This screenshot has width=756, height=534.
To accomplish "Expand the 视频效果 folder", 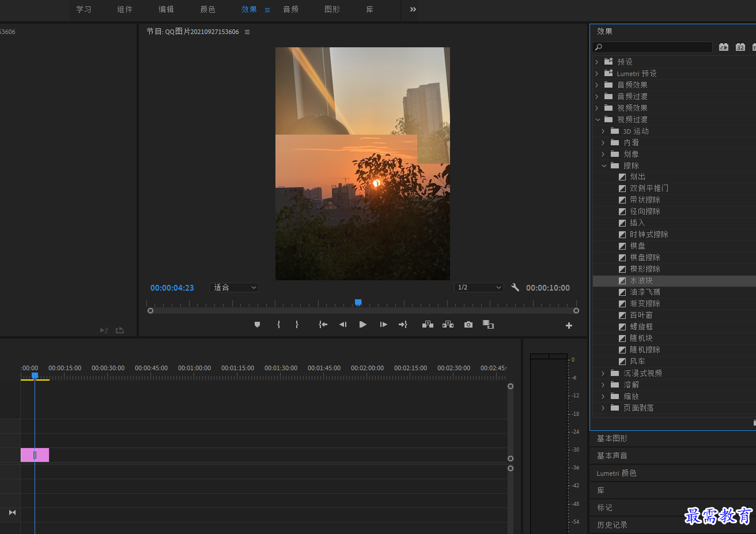I will tap(597, 108).
